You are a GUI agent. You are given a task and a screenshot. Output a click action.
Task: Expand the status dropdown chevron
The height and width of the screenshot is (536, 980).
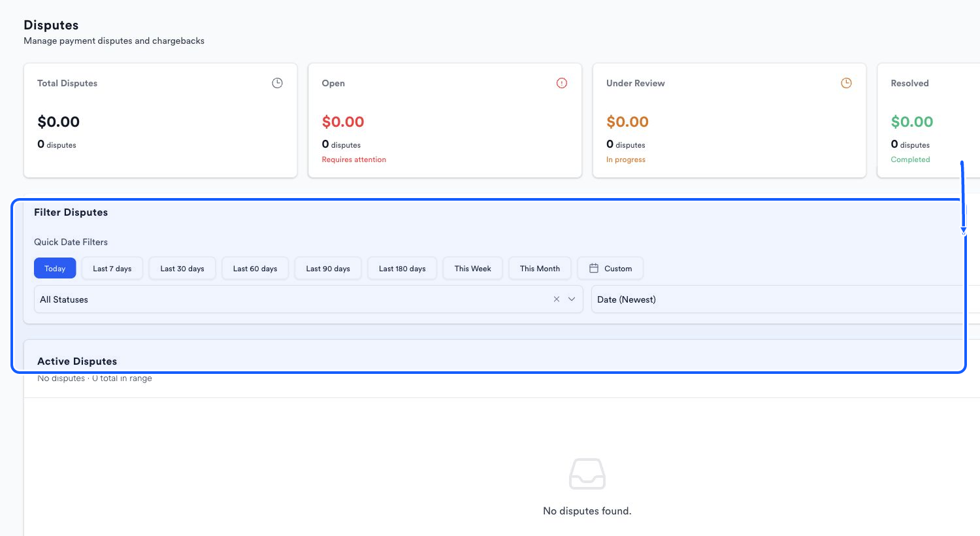[x=572, y=299]
